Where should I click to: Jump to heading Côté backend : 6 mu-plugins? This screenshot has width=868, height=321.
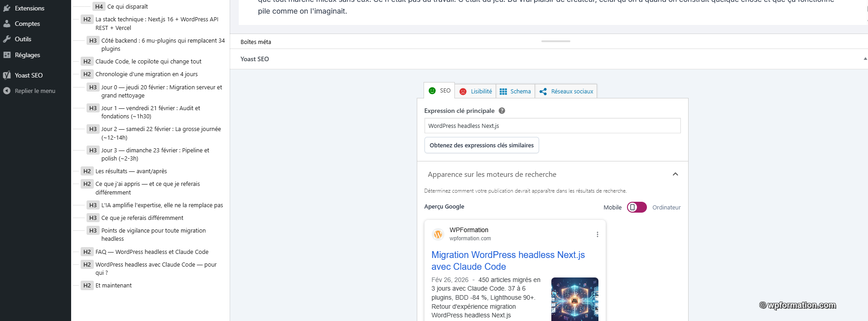163,44
